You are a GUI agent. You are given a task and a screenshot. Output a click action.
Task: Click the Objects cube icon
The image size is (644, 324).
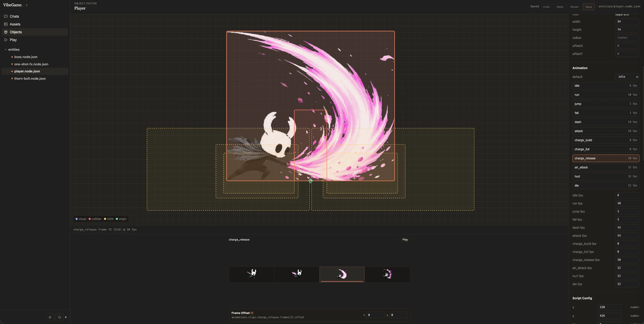point(6,32)
